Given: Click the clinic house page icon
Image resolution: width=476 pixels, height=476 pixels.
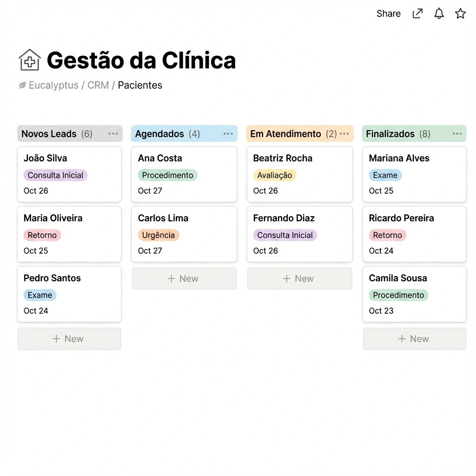Looking at the screenshot, I should coord(29,60).
